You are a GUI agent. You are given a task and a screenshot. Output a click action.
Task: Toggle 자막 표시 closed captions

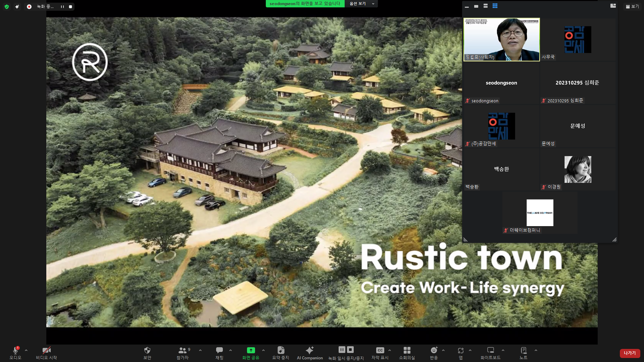(x=380, y=352)
